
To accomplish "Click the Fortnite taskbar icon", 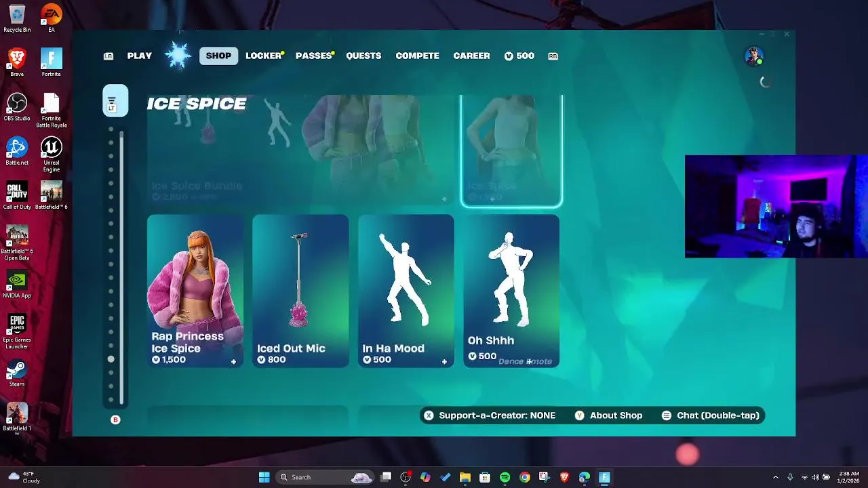I will (x=604, y=477).
